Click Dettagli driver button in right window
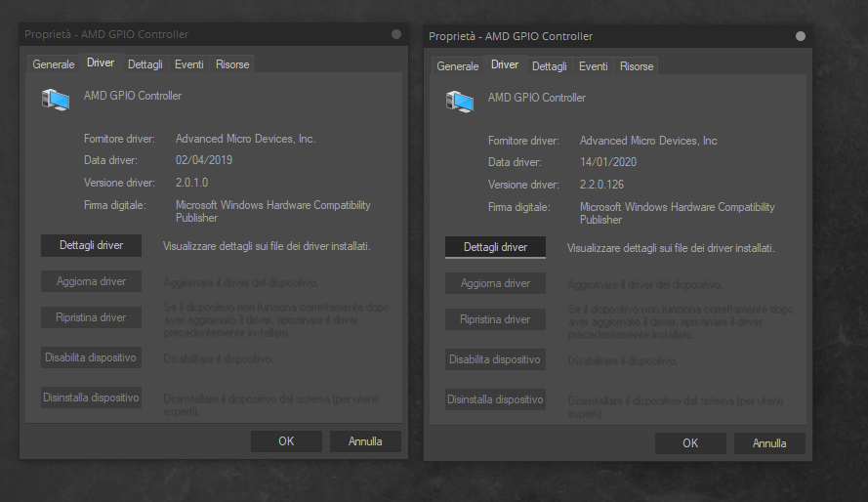868x502 pixels. point(495,247)
